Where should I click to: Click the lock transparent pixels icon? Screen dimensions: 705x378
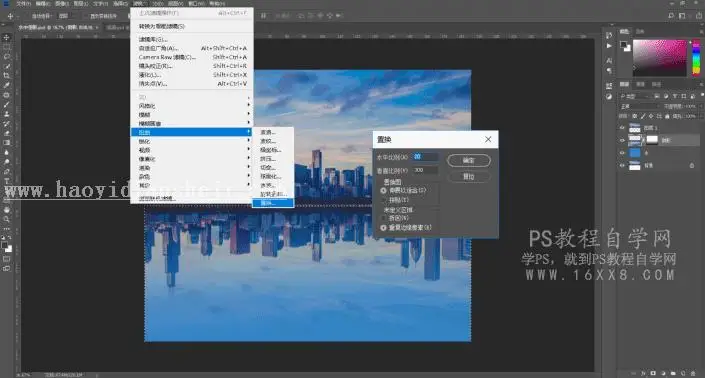tap(634, 116)
